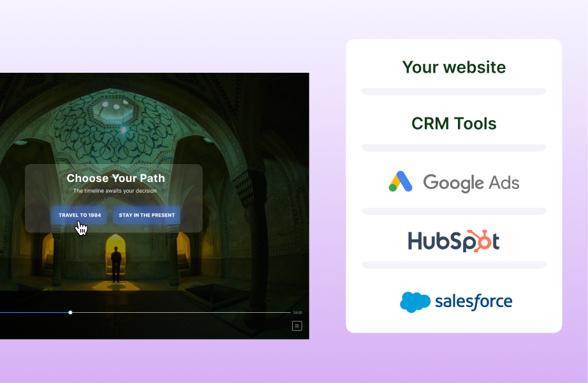
Task: Click the Google Ads triangle logo icon
Action: (401, 182)
